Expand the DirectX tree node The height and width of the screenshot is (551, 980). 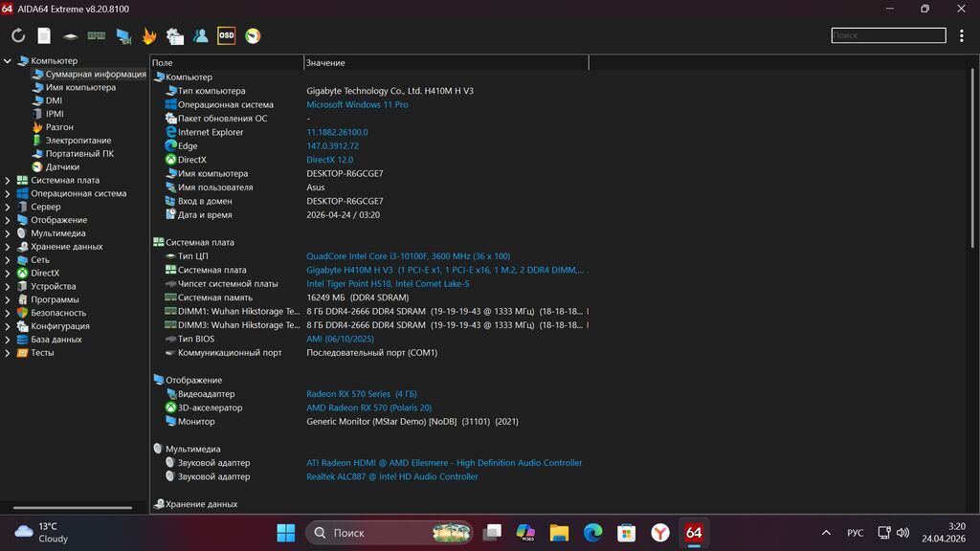click(x=8, y=273)
